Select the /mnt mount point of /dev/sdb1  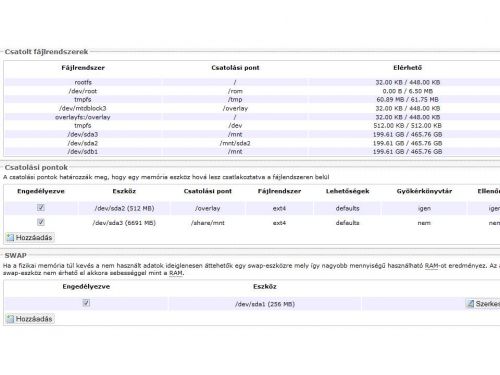235,151
